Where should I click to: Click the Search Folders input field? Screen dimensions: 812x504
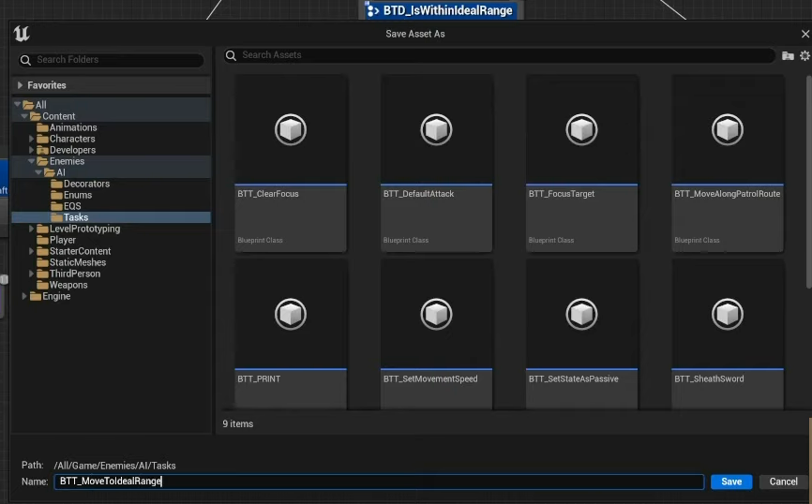113,60
